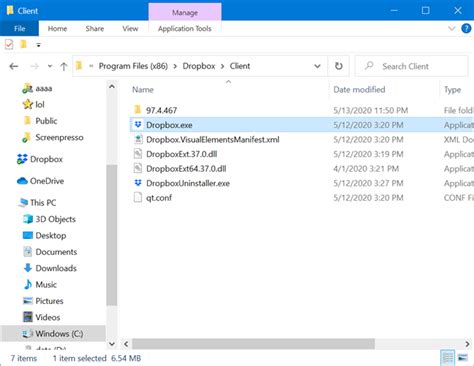Viewport: 474px width, 366px height.
Task: Open Documents in navigation pane
Action: tap(56, 252)
